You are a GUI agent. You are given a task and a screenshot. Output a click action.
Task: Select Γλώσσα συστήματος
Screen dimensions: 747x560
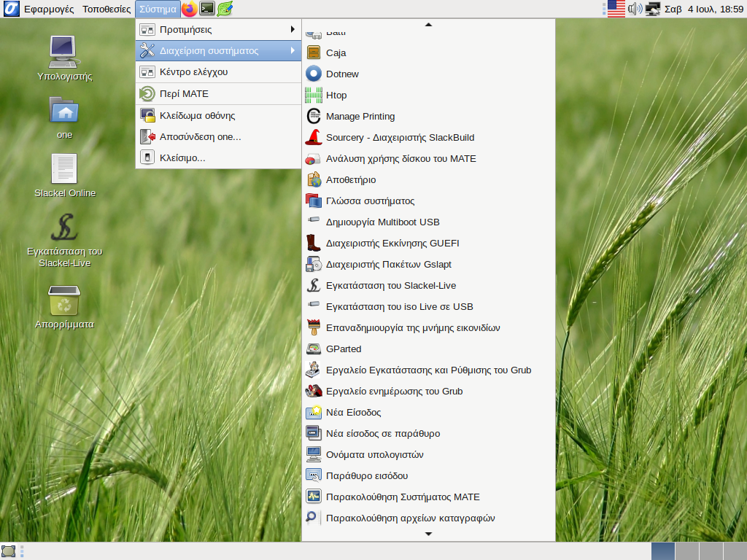[428, 201]
